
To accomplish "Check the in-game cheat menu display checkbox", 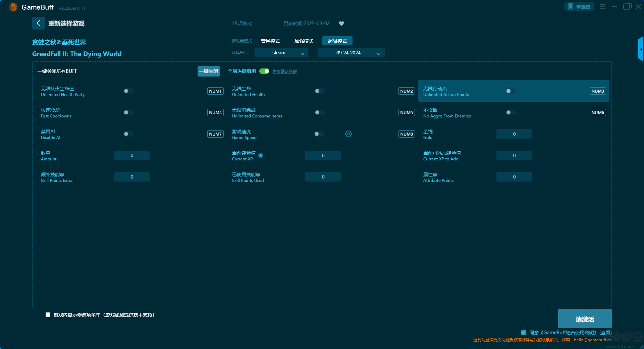I will 48,315.
